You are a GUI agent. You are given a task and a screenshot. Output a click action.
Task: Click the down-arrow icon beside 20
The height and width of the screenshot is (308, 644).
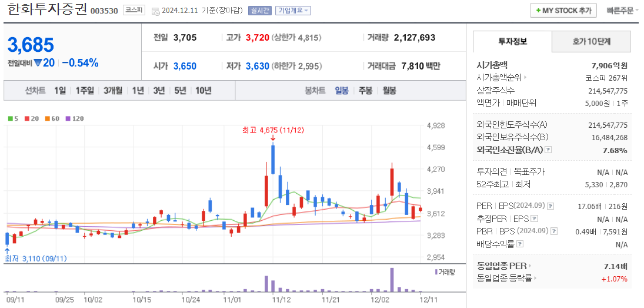[x=38, y=64]
